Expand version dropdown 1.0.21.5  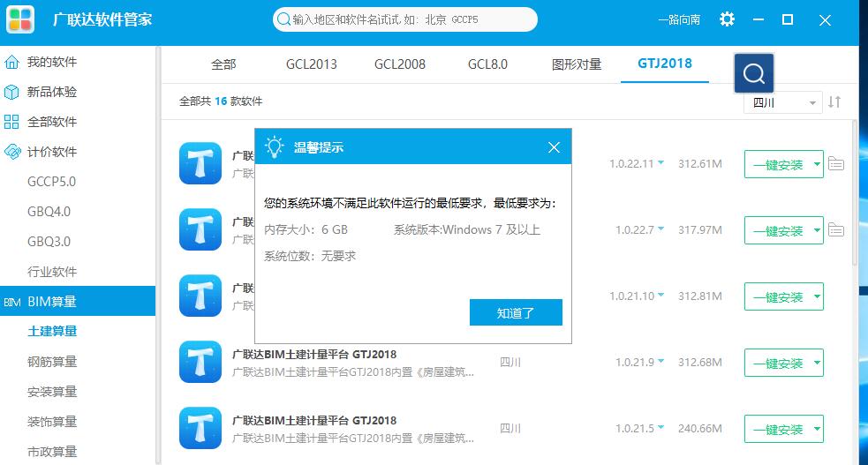pyautogui.click(x=661, y=427)
